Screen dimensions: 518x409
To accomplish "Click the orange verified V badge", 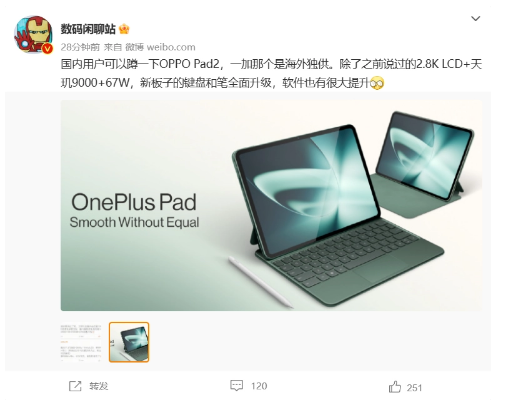I will [47, 49].
